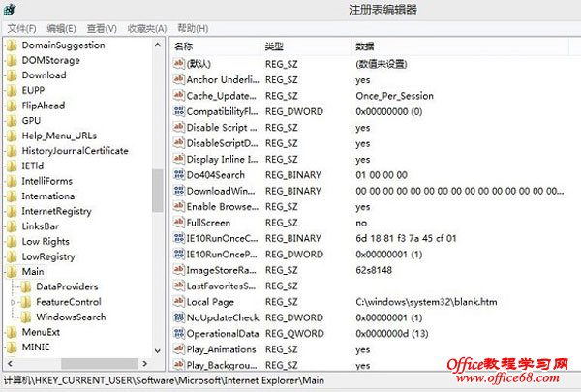
Task: Click the tree scroll down arrow
Action: (x=158, y=350)
